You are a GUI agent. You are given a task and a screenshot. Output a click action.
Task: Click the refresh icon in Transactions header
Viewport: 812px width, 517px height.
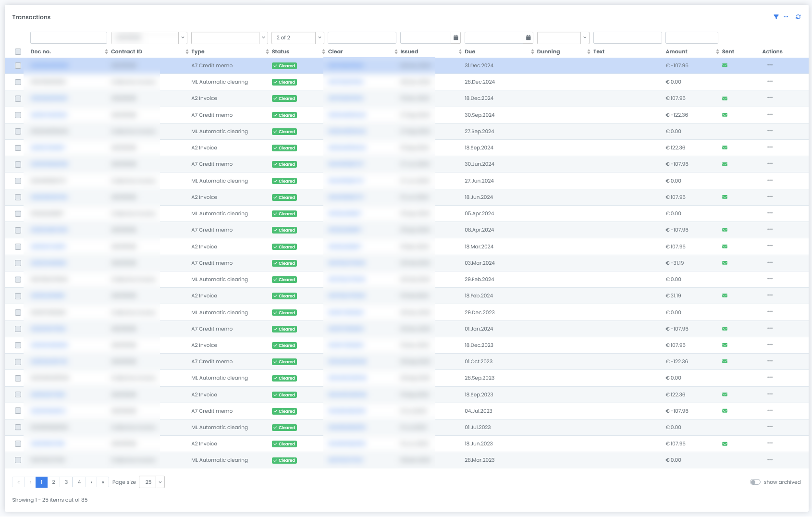798,17
